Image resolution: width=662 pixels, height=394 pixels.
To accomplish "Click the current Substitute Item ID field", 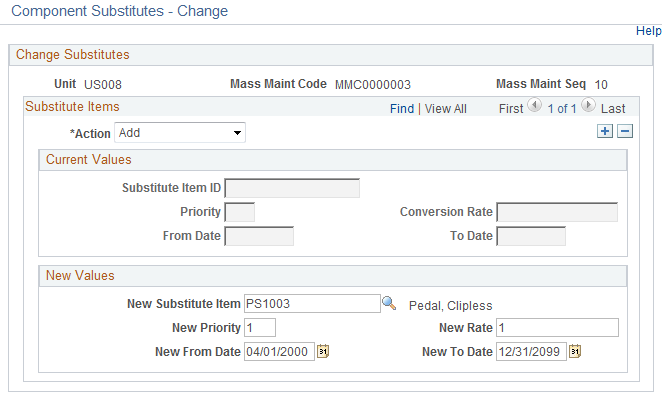I will point(292,188).
